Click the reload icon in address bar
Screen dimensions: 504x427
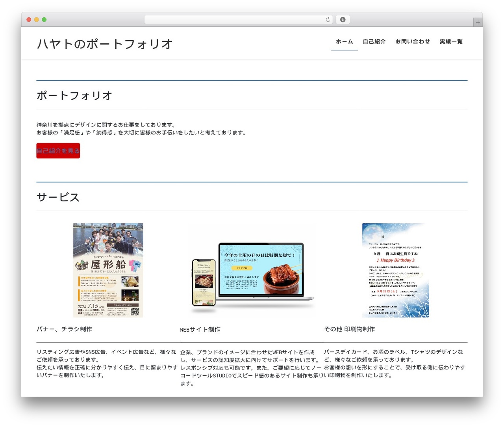pos(328,20)
